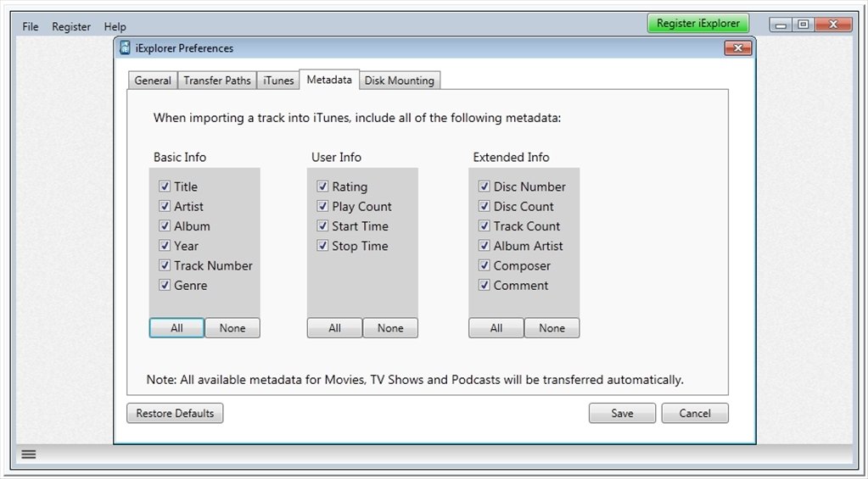Screen dimensions: 868x479
Task: Click the hamburger menu icon at bottom left
Action: tap(29, 454)
